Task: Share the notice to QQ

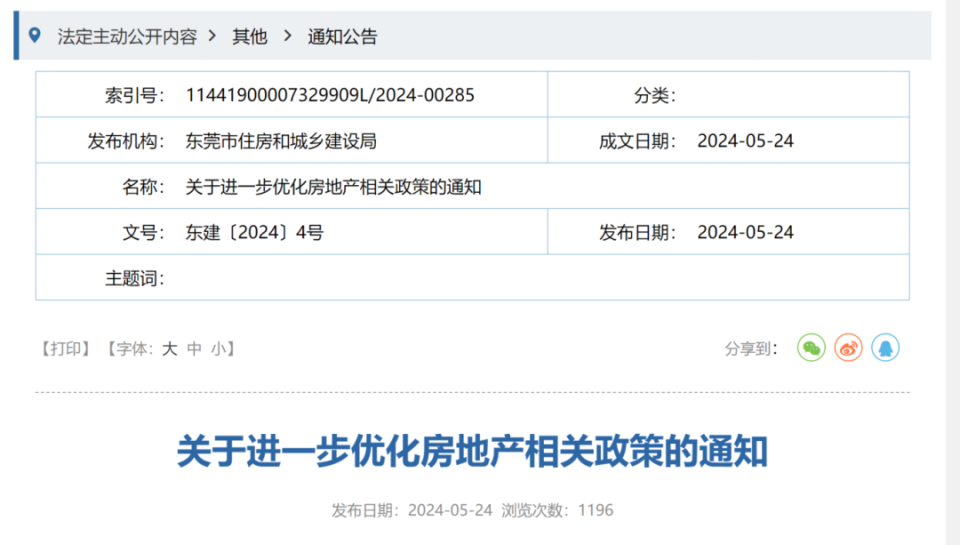Action: (x=885, y=348)
